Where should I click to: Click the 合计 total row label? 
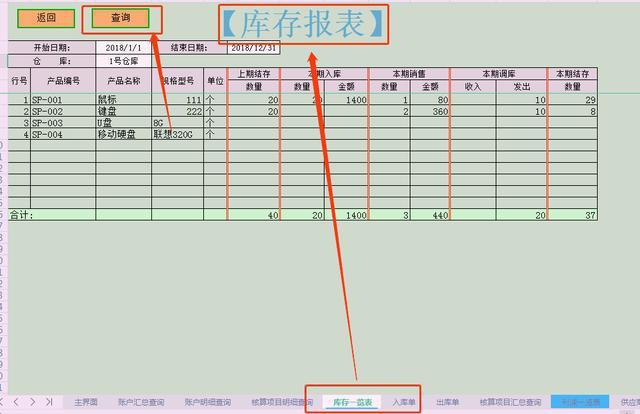[52, 215]
